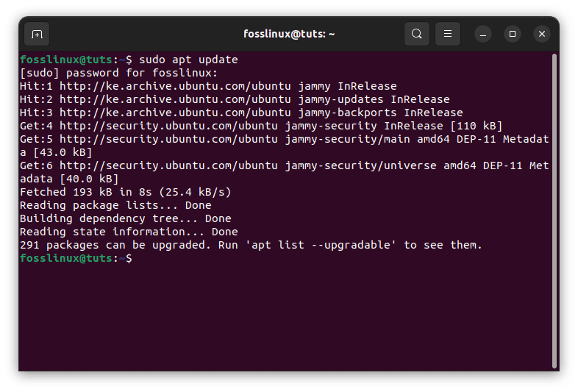The image size is (578, 392).
Task: Open the terminal search tool
Action: (416, 34)
